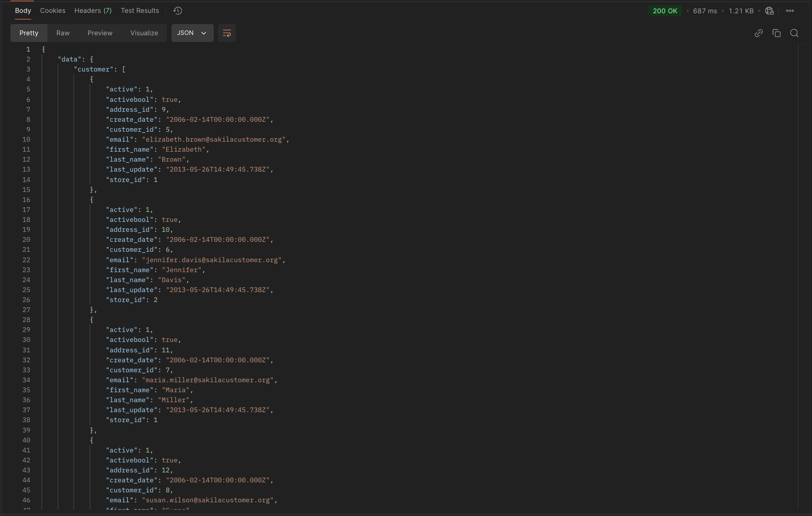812x516 pixels.
Task: Toggle the line wrap icon
Action: click(227, 33)
